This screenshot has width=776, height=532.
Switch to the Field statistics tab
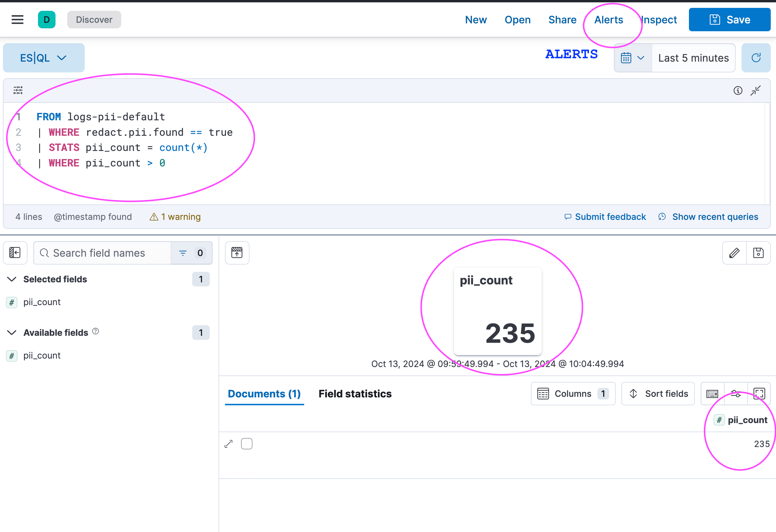[355, 394]
